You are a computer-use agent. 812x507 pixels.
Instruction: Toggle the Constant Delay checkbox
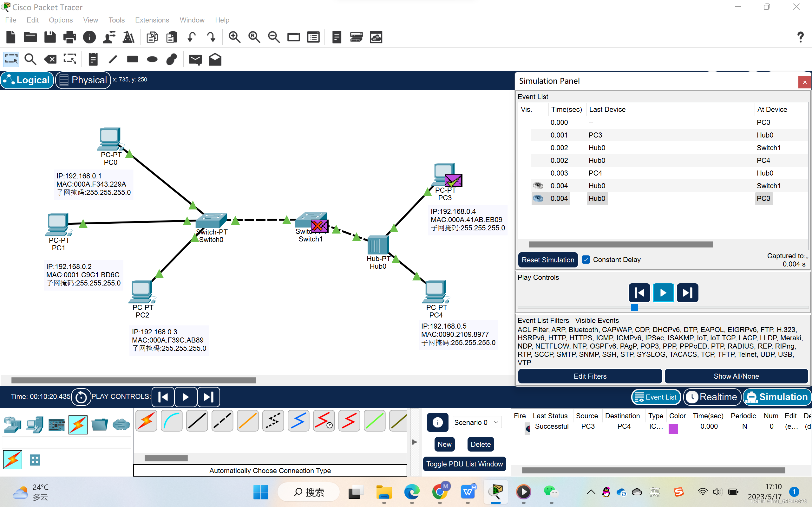tap(586, 260)
